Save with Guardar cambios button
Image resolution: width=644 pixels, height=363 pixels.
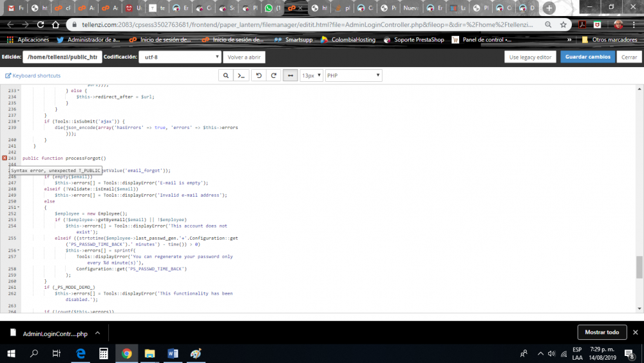coord(588,57)
